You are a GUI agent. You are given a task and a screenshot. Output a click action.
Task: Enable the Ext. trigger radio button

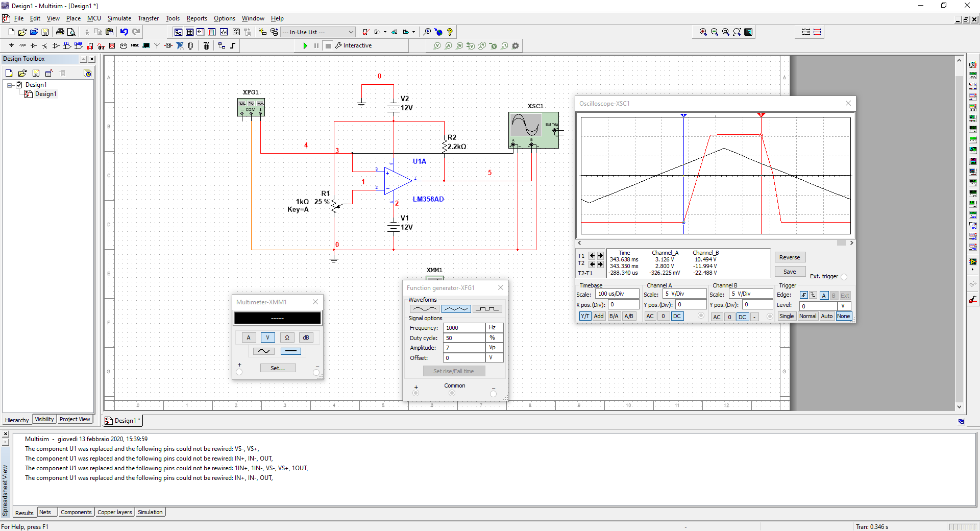[844, 277]
